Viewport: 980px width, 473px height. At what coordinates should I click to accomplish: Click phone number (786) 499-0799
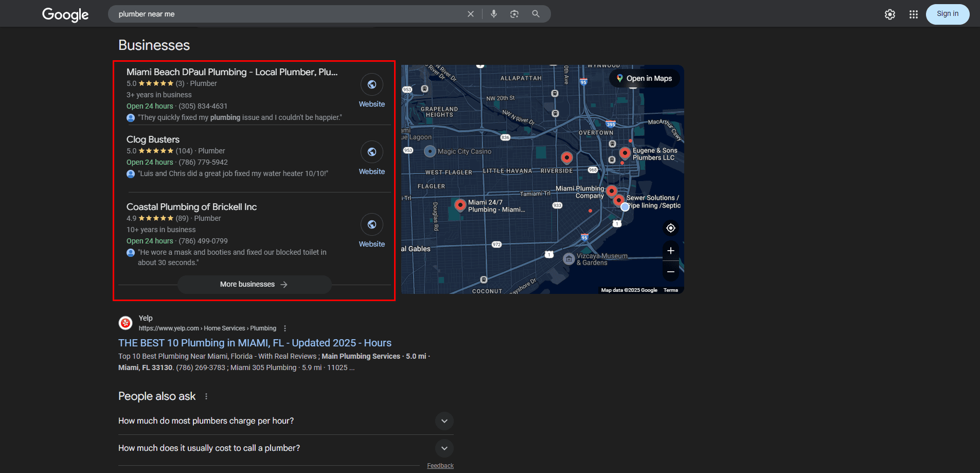(203, 241)
